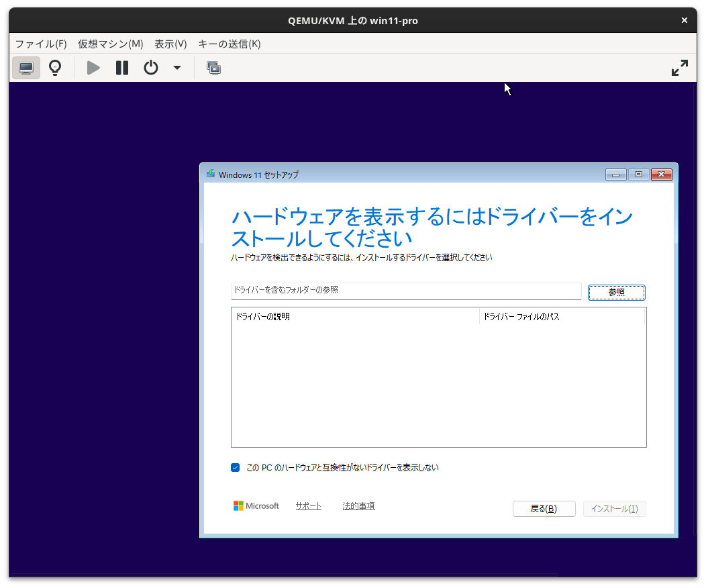Enter fullscreen mode with the expand icon
This screenshot has width=706, height=588.
[680, 67]
